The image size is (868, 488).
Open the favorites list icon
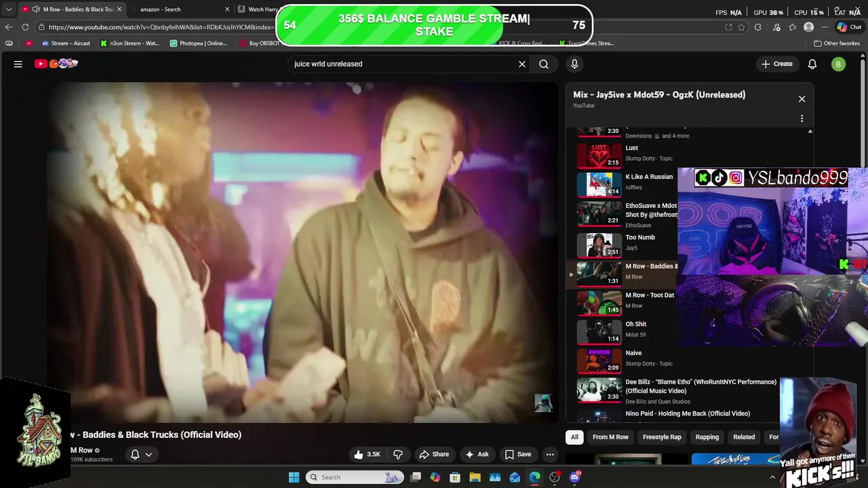(792, 27)
